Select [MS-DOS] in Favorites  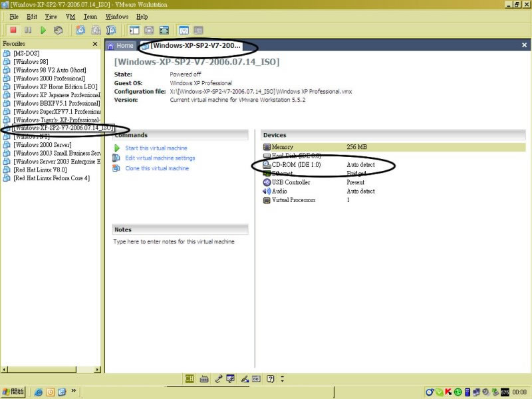point(27,53)
